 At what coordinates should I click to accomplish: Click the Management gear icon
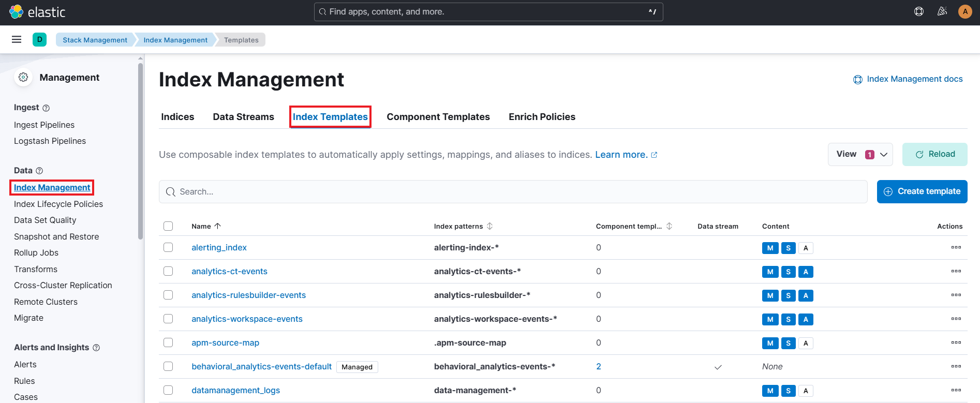pyautogui.click(x=23, y=77)
